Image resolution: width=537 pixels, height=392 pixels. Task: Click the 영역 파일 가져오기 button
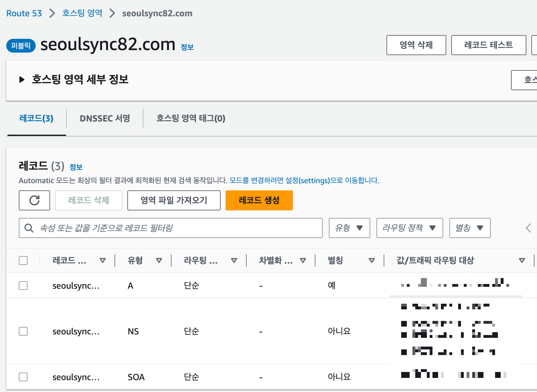click(x=174, y=200)
